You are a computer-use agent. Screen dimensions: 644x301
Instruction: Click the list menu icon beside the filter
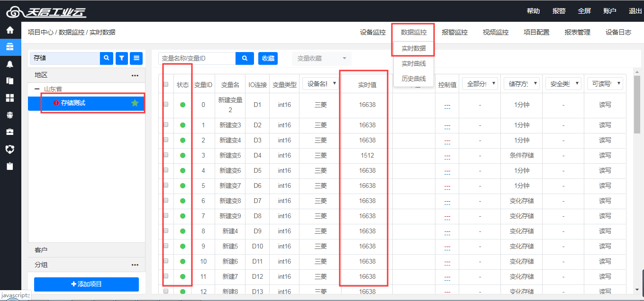pos(136,58)
